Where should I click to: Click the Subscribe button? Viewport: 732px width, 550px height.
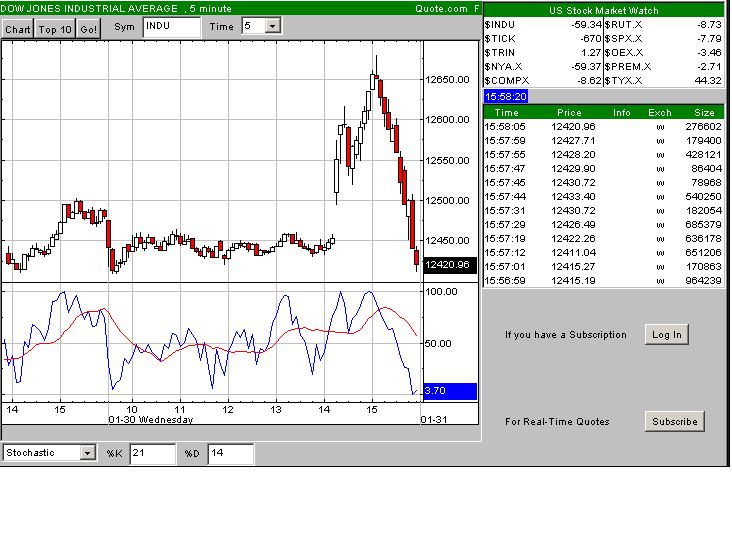pyautogui.click(x=675, y=422)
